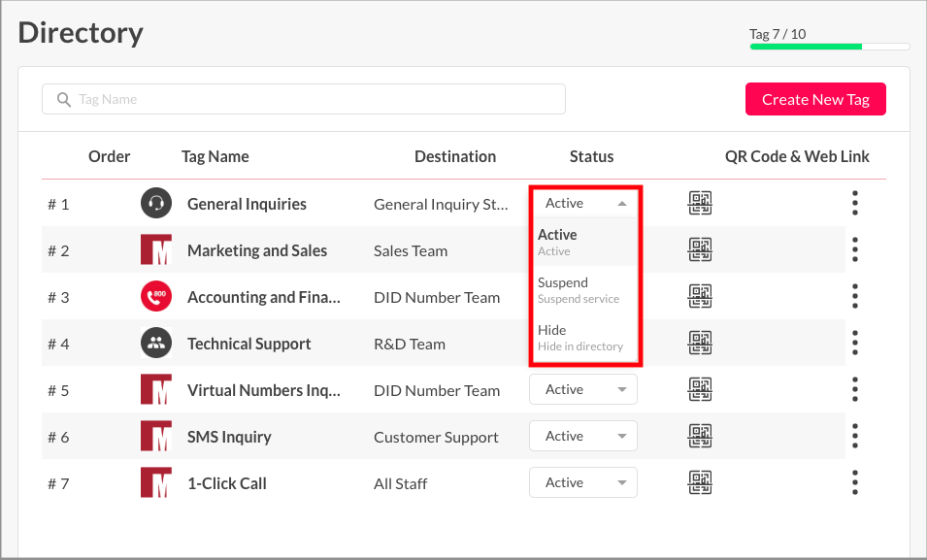The image size is (927, 560).
Task: Click into the Tag Name search field
Action: tap(303, 99)
